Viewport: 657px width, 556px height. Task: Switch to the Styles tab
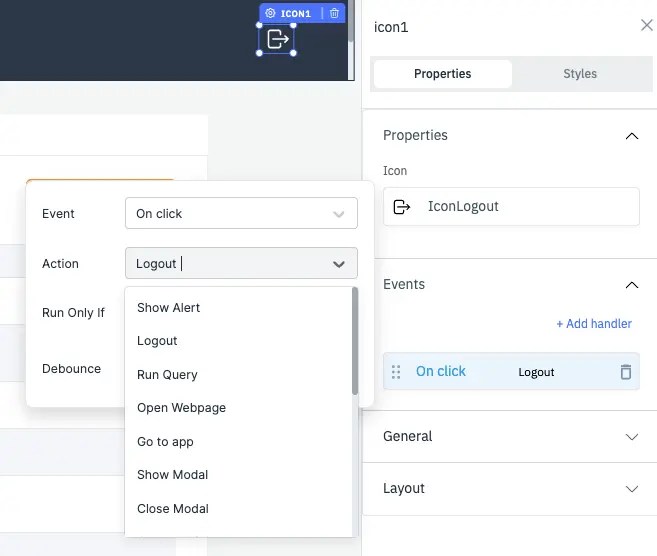579,74
